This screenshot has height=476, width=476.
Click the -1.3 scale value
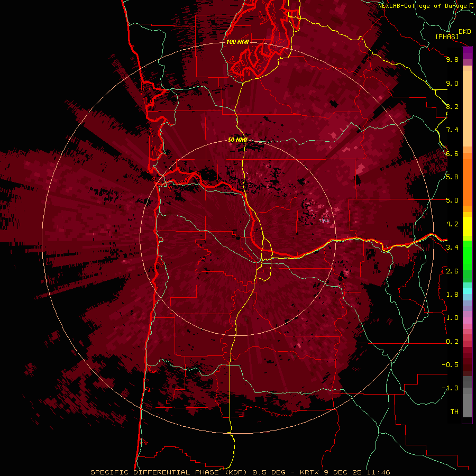[450, 388]
